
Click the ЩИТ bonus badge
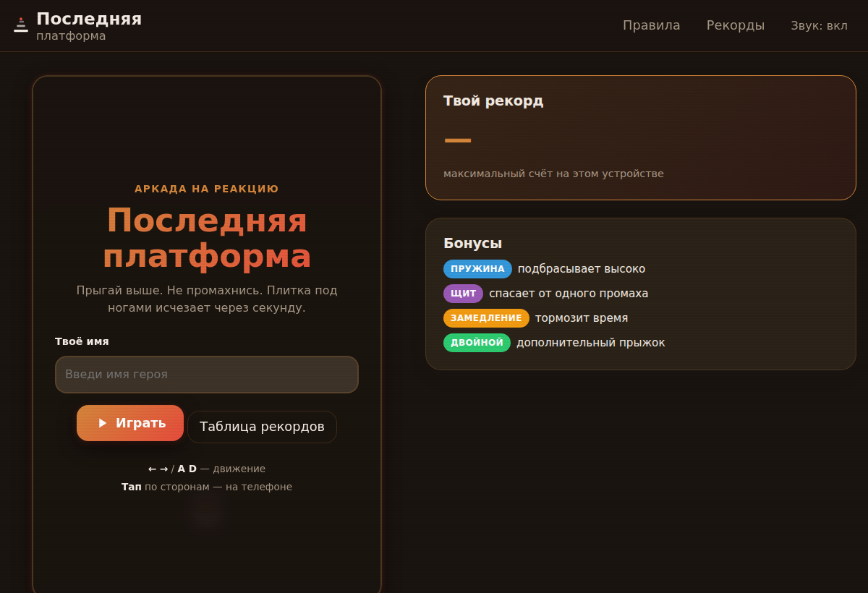[463, 294]
